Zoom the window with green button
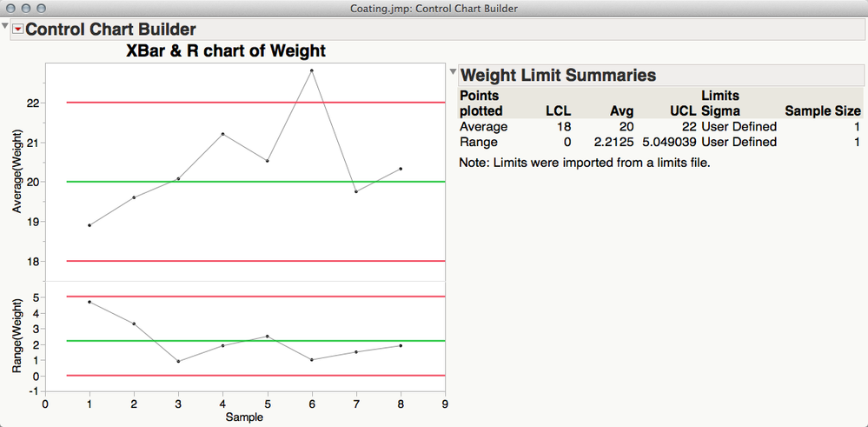 (41, 8)
